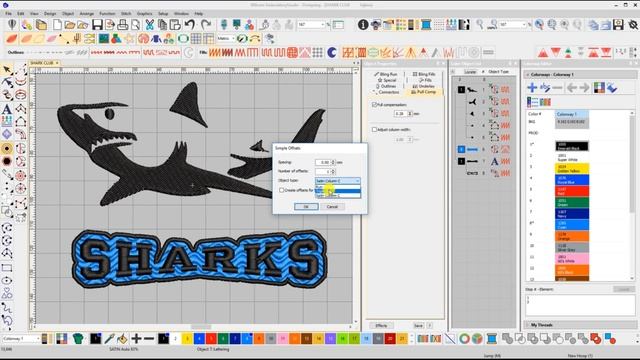Click the Effects button in Object Properties
Viewport: 640px width, 360px height.
pyautogui.click(x=381, y=325)
